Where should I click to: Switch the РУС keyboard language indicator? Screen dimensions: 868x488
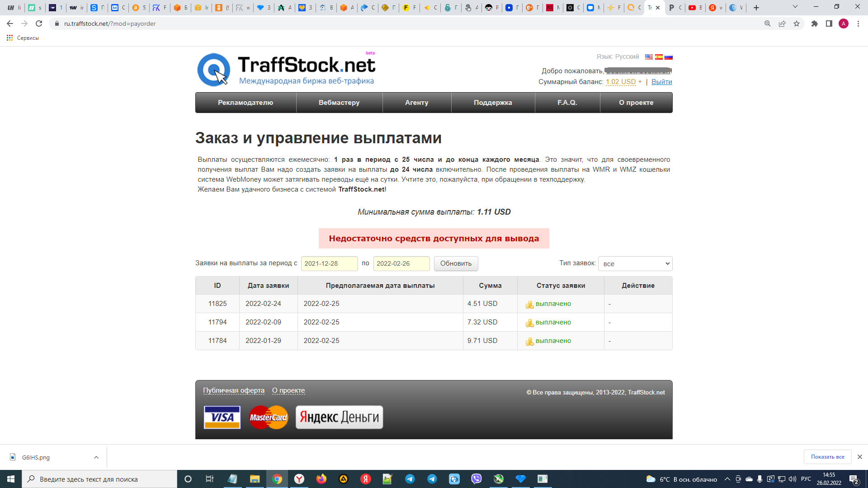tap(806, 479)
